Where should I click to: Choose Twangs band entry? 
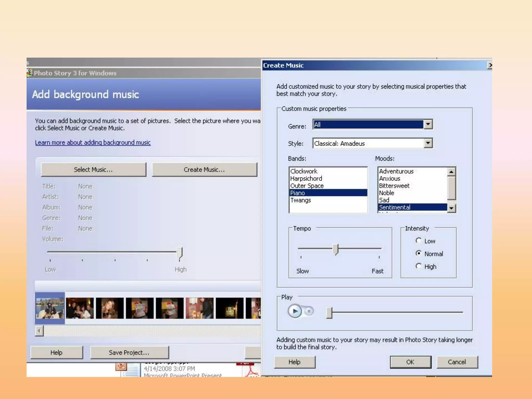(301, 200)
